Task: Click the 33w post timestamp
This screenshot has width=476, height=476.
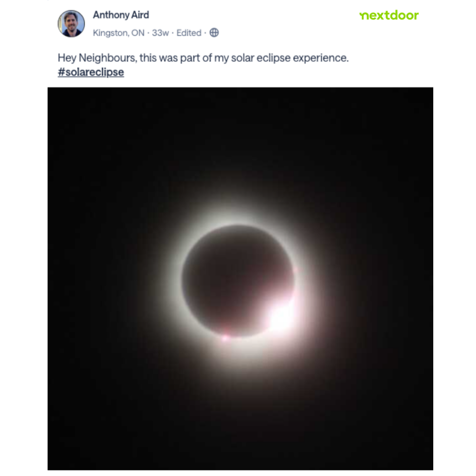Action: (160, 33)
